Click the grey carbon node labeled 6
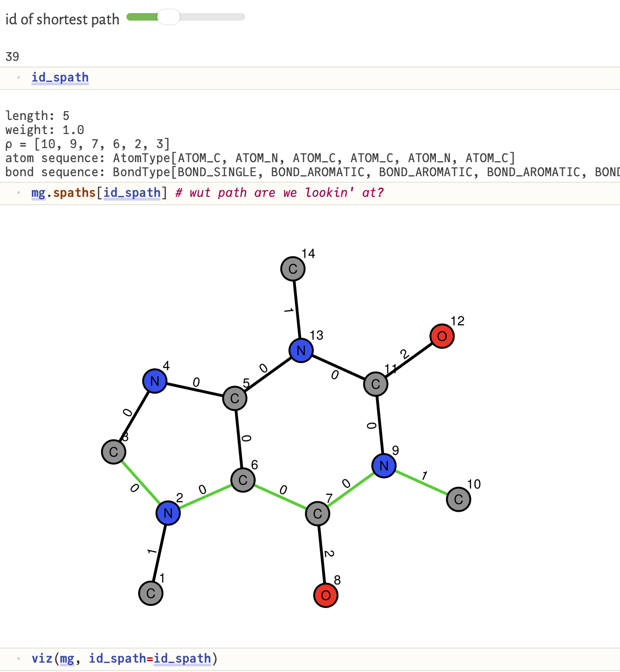620x672 pixels. point(243,480)
